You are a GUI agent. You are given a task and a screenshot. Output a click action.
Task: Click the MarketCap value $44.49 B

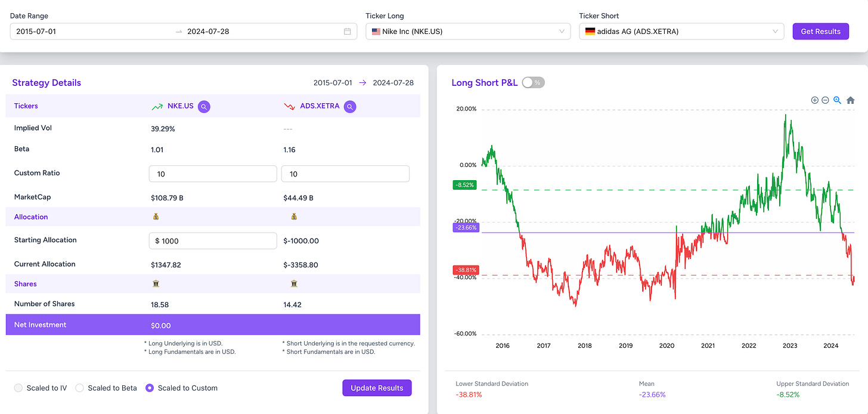(298, 197)
